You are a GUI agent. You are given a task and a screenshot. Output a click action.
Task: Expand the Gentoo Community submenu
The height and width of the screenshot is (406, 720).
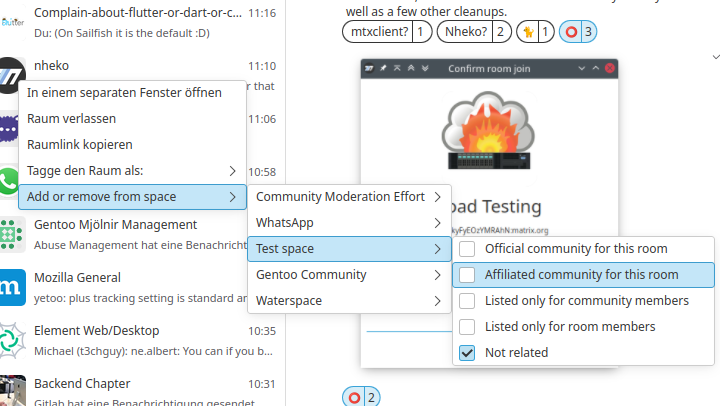[349, 274]
